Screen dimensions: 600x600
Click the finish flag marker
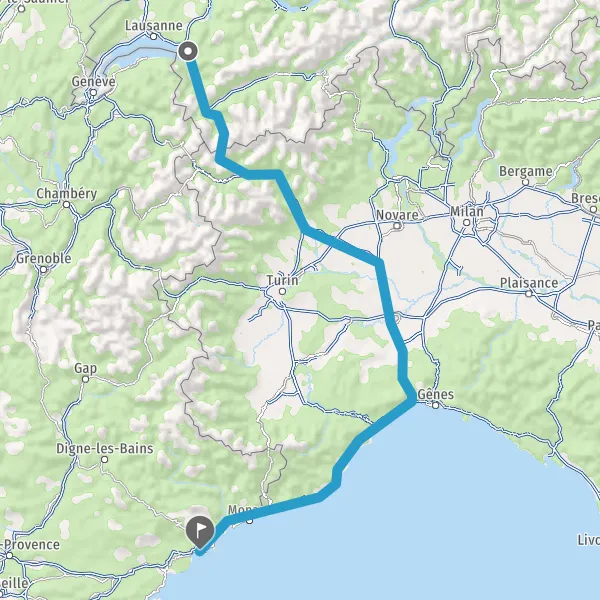click(200, 532)
